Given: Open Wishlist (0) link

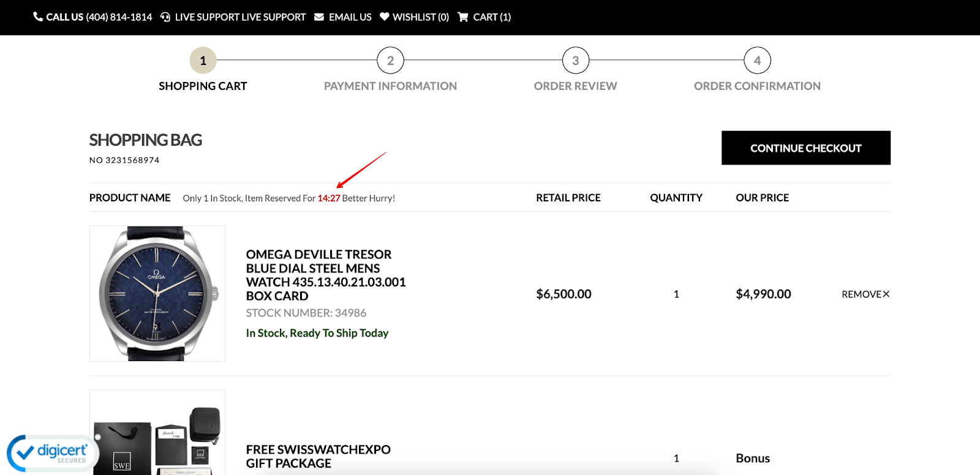Looking at the screenshot, I should click(x=421, y=17).
